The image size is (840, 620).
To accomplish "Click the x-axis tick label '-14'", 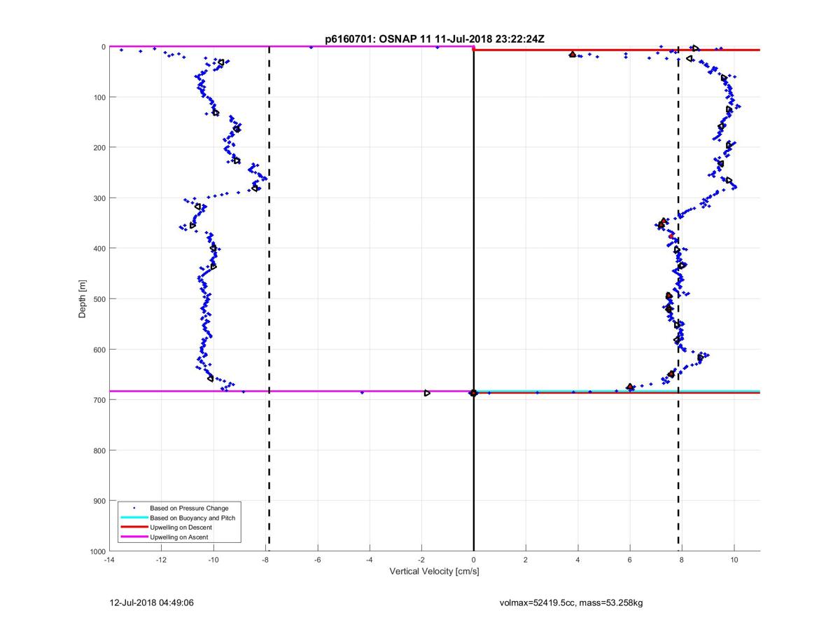I will click(x=109, y=560).
